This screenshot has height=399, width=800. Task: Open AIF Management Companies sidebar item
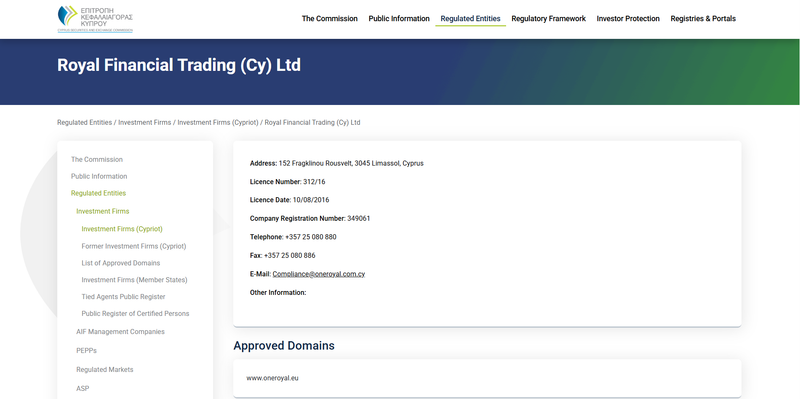(120, 332)
